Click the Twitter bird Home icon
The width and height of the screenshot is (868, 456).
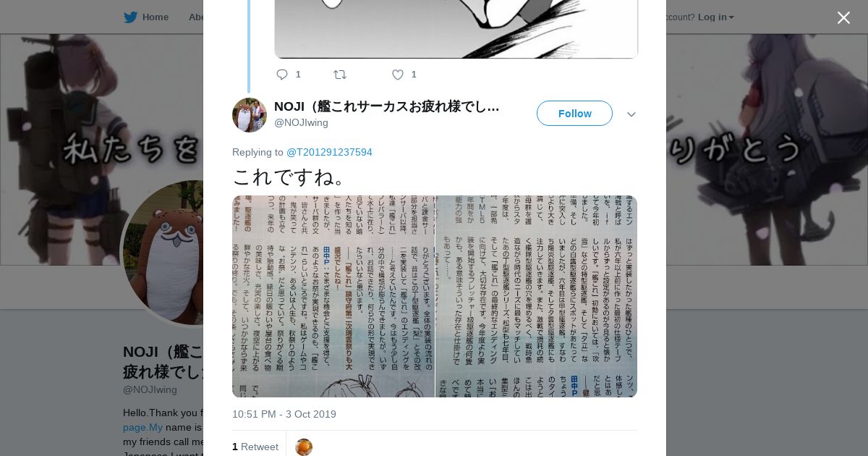click(130, 17)
